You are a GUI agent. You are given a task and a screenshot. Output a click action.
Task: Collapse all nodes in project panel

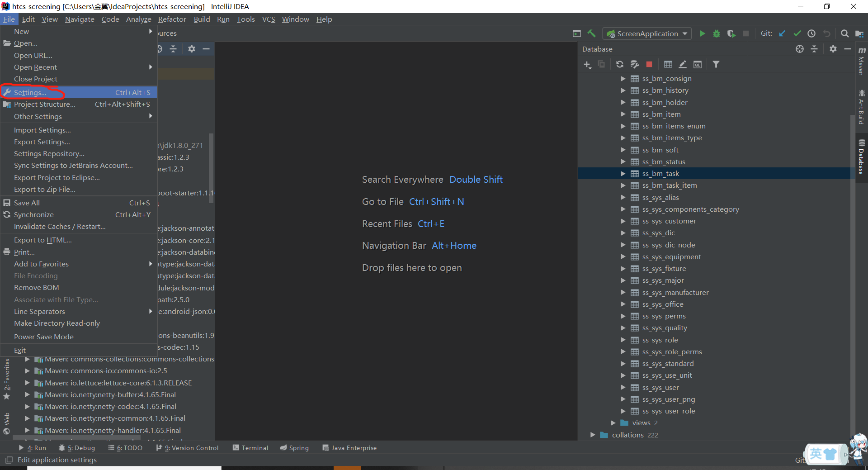click(x=173, y=49)
